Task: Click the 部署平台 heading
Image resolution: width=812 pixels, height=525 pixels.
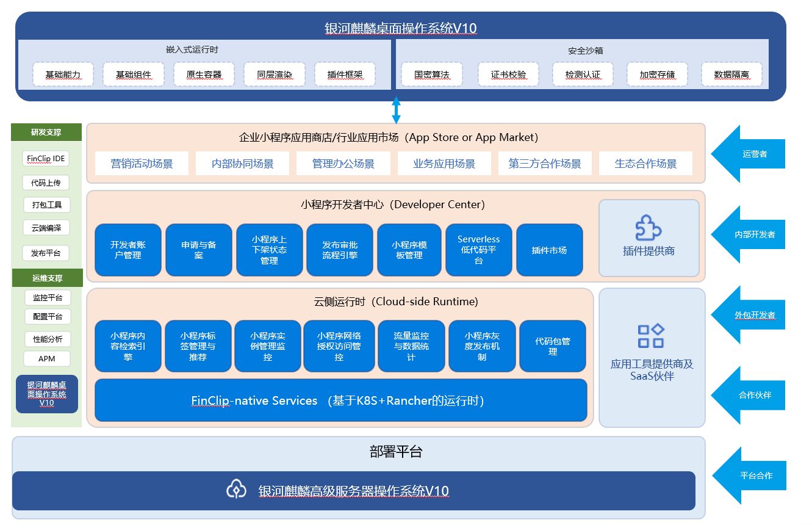Action: tap(396, 452)
